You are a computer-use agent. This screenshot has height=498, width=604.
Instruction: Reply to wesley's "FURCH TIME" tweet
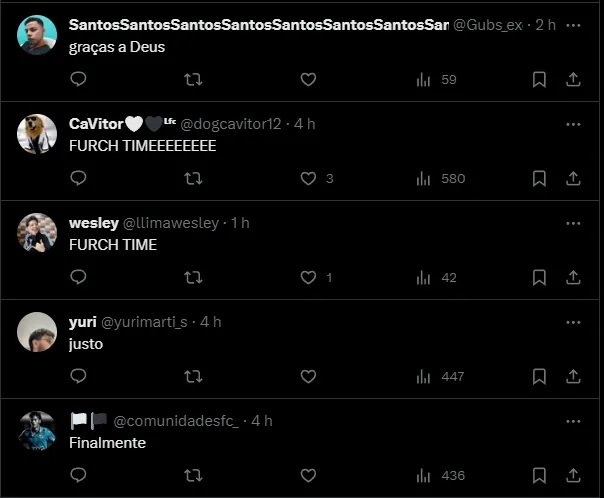coord(79,277)
